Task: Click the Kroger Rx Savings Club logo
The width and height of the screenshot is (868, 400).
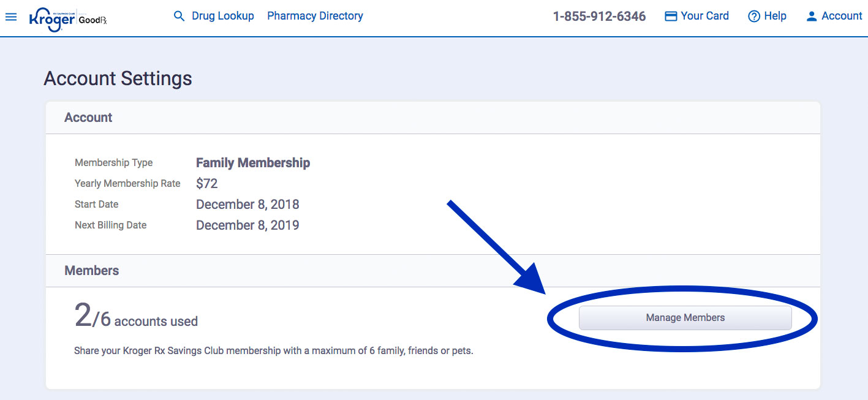Action: click(x=51, y=18)
